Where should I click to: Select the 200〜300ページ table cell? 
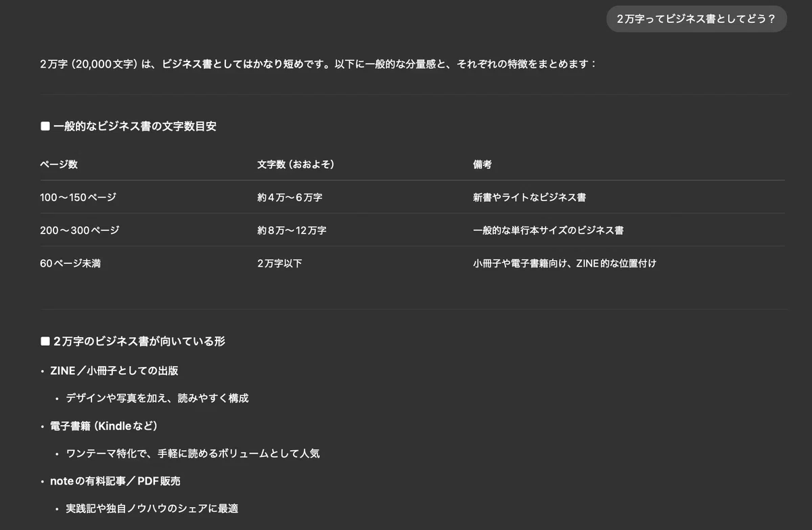[79, 230]
